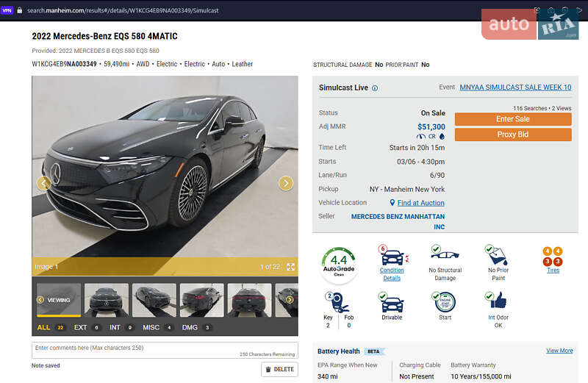This screenshot has width=588, height=383.
Task: Click the Enter Sale button
Action: click(x=513, y=119)
